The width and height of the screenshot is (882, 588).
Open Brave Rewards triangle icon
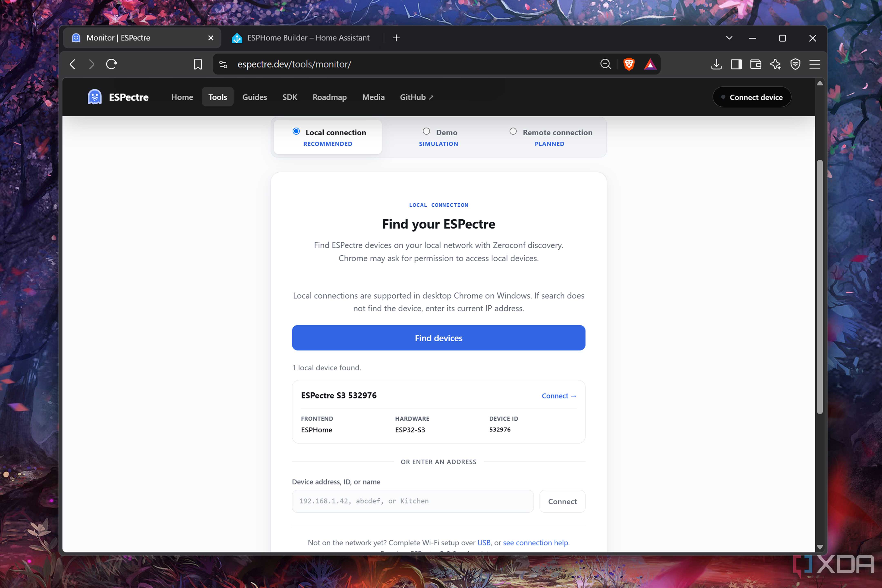point(650,64)
